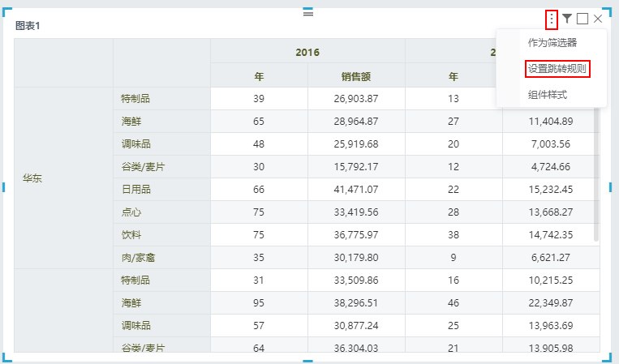Click the cell value 28,964.87

point(356,122)
